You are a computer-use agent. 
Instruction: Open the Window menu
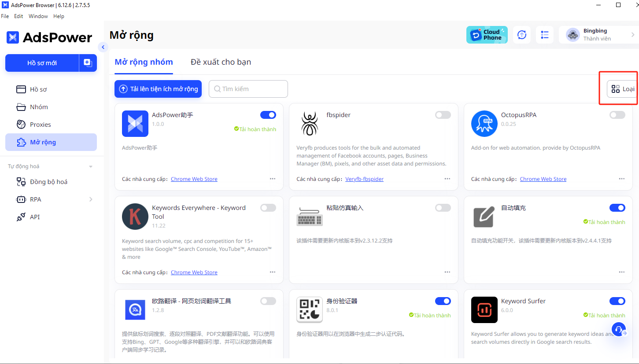pos(38,16)
